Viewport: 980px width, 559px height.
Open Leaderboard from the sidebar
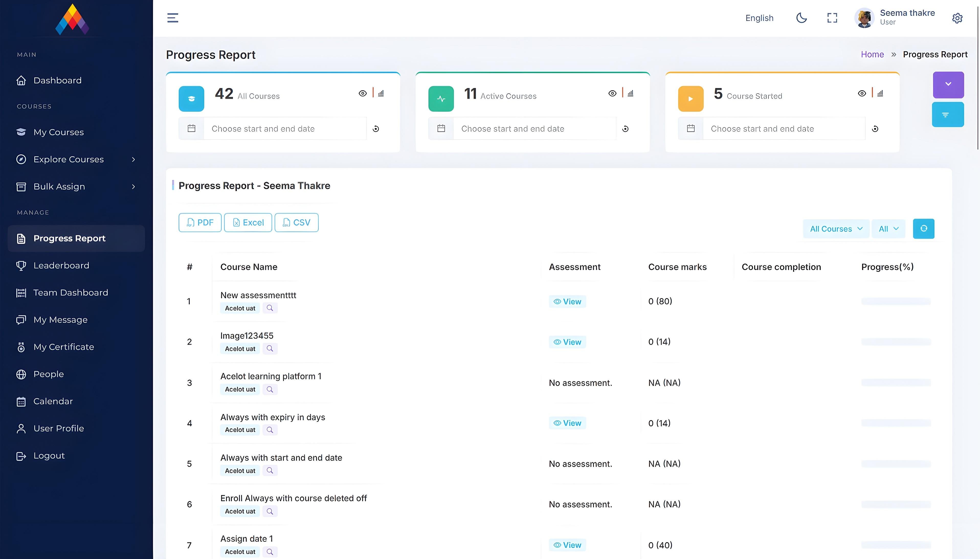pos(61,266)
